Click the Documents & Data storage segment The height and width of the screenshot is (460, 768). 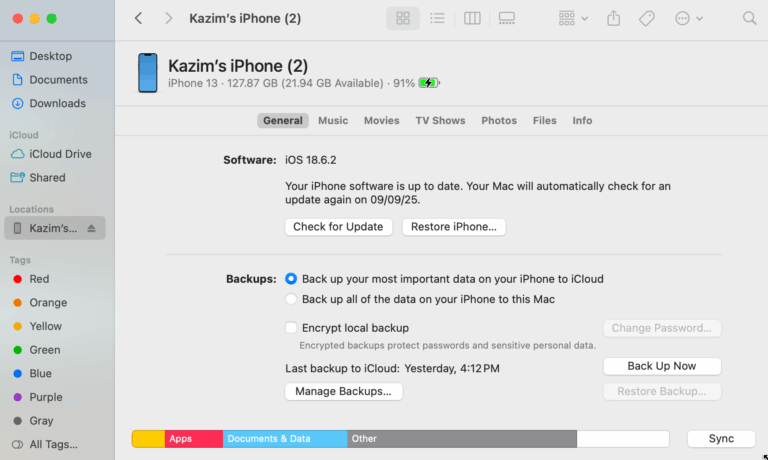coord(285,439)
